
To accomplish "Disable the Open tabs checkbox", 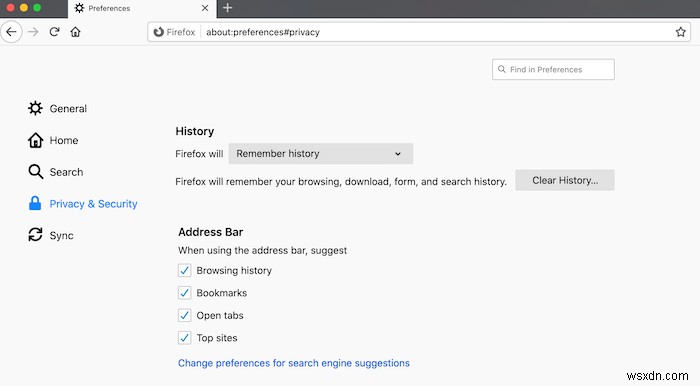I will (184, 315).
